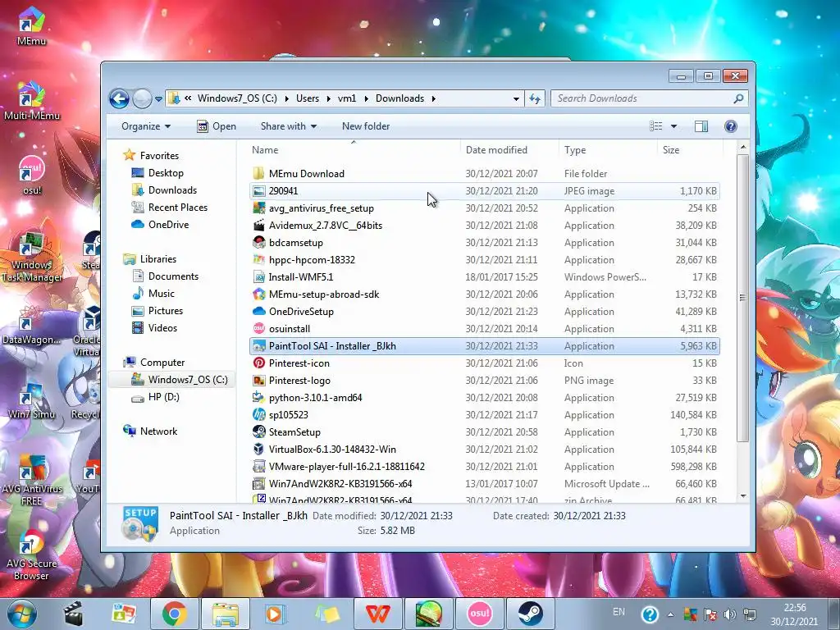Open Steam from the taskbar
840x630 pixels.
[x=531, y=614]
